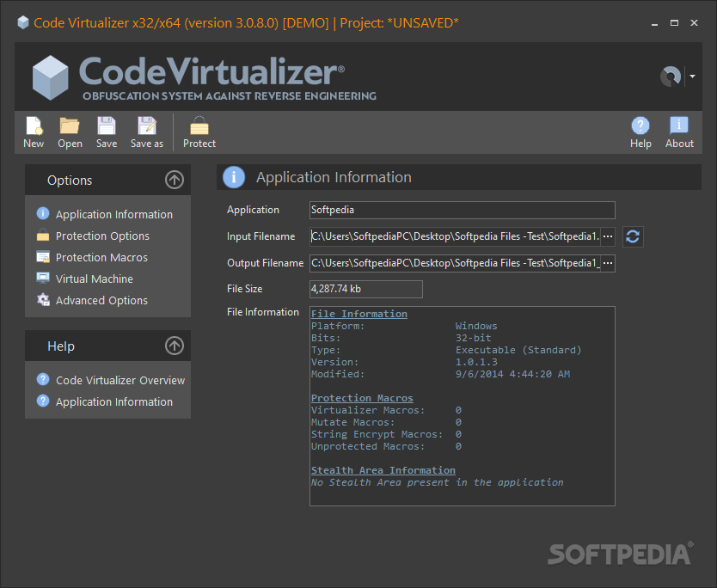The height and width of the screenshot is (588, 717).
Task: Choose Save as in the toolbar
Action: 147,132
